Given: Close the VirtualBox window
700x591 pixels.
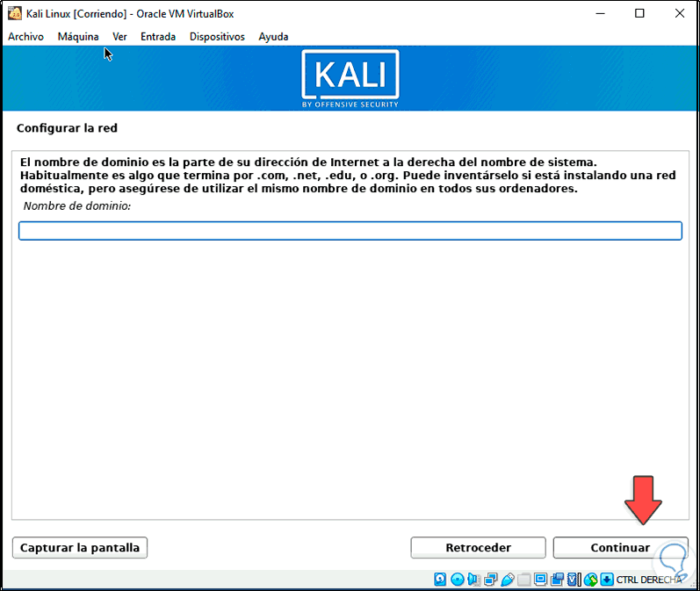Looking at the screenshot, I should click(x=680, y=13).
